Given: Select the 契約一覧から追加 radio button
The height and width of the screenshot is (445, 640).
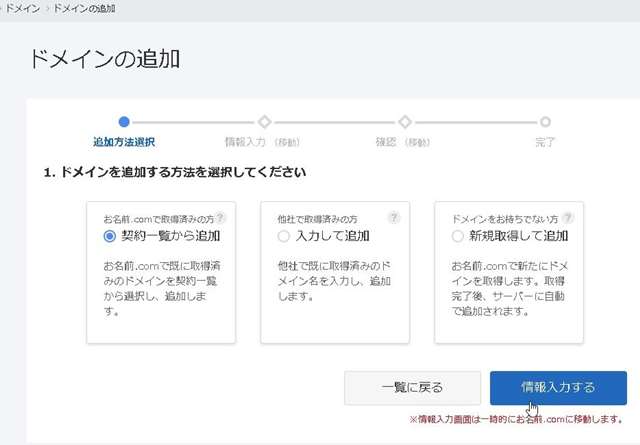Looking at the screenshot, I should (110, 236).
